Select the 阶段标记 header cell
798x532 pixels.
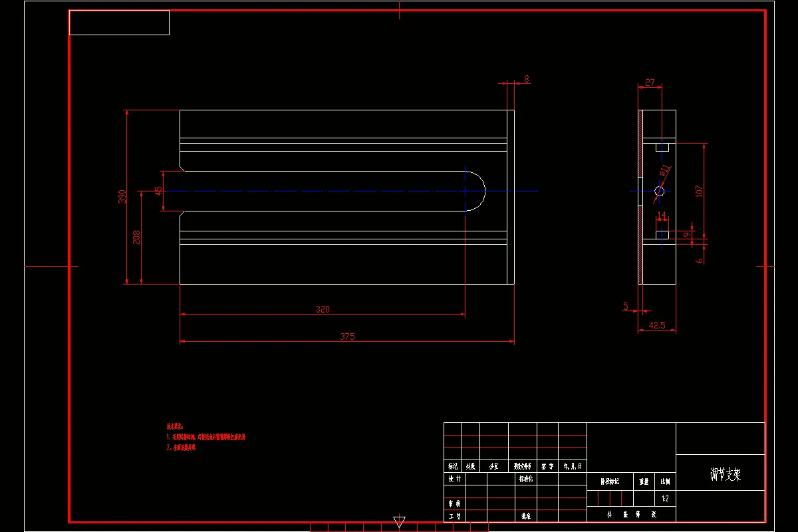pyautogui.click(x=610, y=481)
